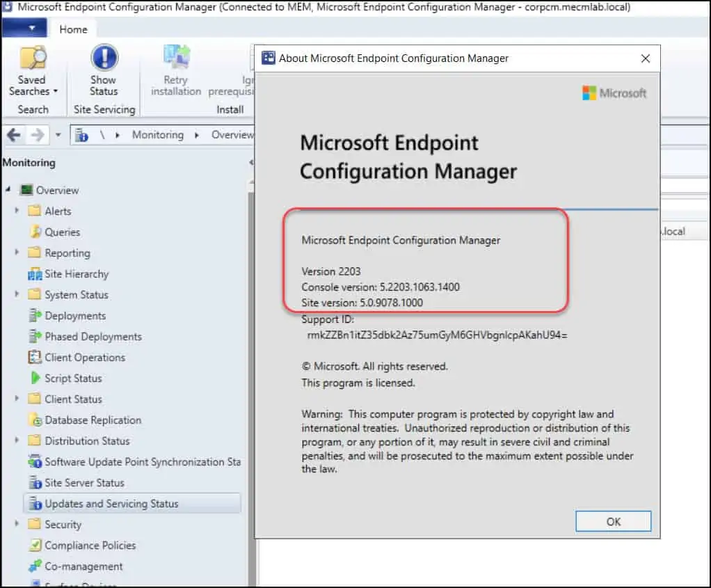Click the Version 2203 text

pyautogui.click(x=331, y=271)
